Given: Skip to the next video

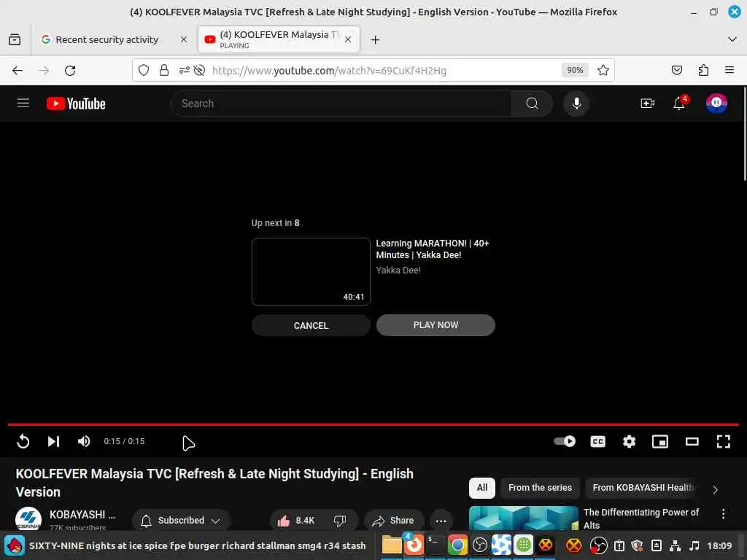Looking at the screenshot, I should coord(53,441).
